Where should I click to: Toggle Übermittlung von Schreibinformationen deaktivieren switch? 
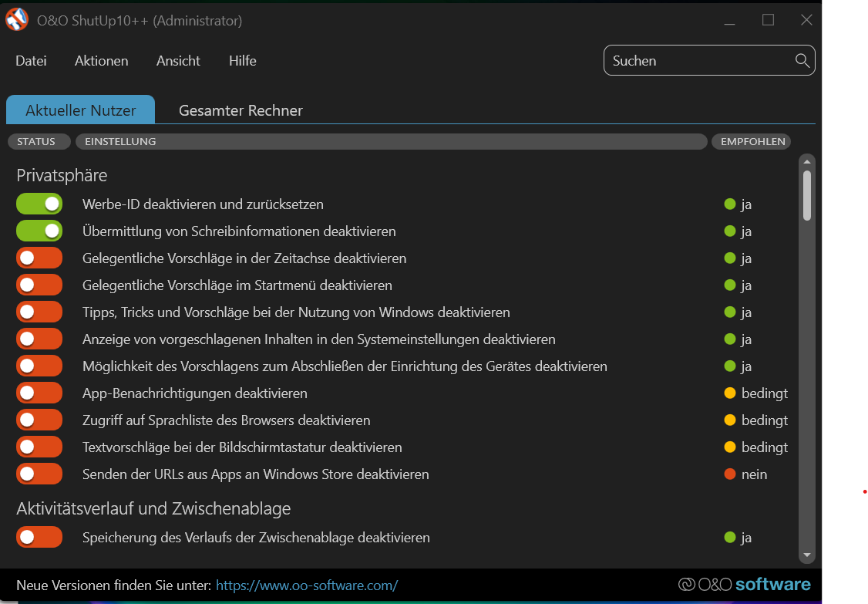coord(39,231)
